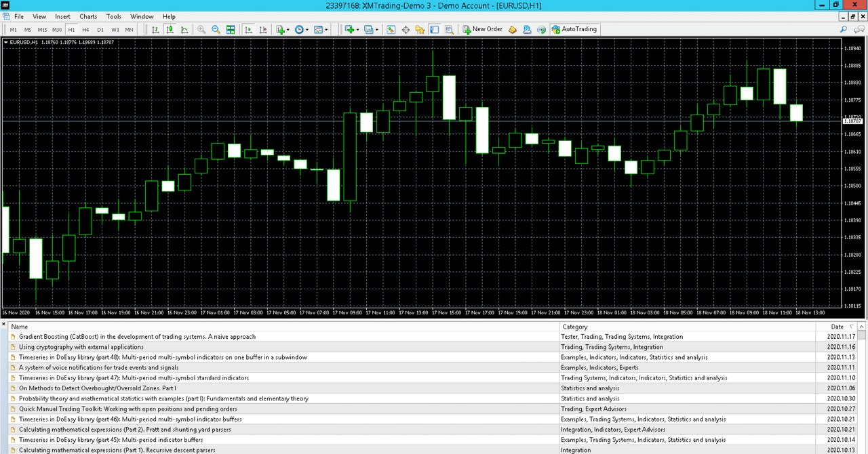Zoom out of the chart
Screen dimensions: 868x454
(x=215, y=29)
